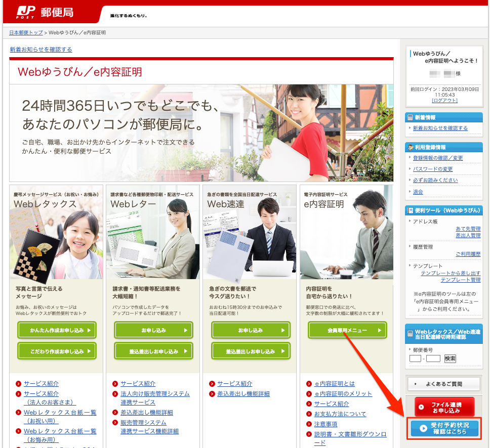Click Web速達 お申し込み button
The width and height of the screenshot is (490, 448).
pos(251,330)
